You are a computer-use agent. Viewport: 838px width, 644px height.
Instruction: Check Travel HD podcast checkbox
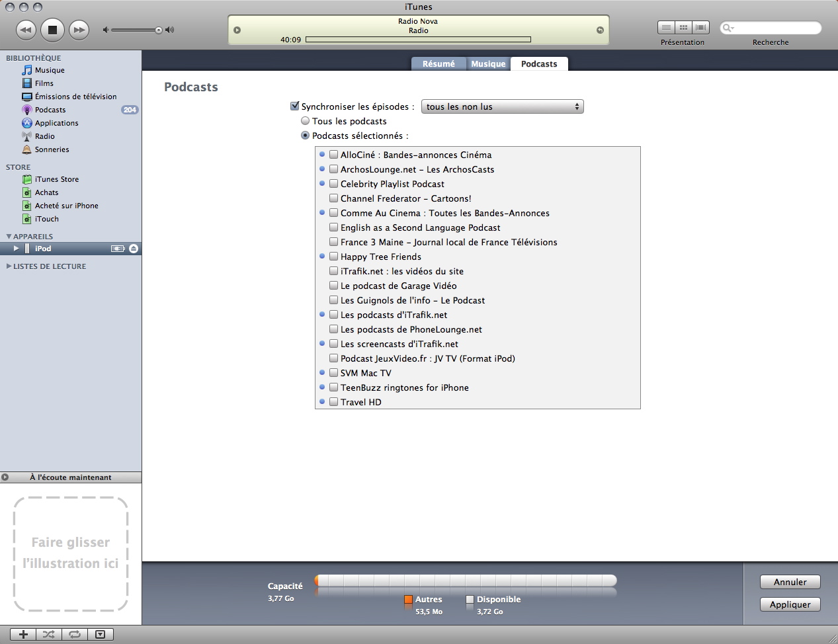334,402
